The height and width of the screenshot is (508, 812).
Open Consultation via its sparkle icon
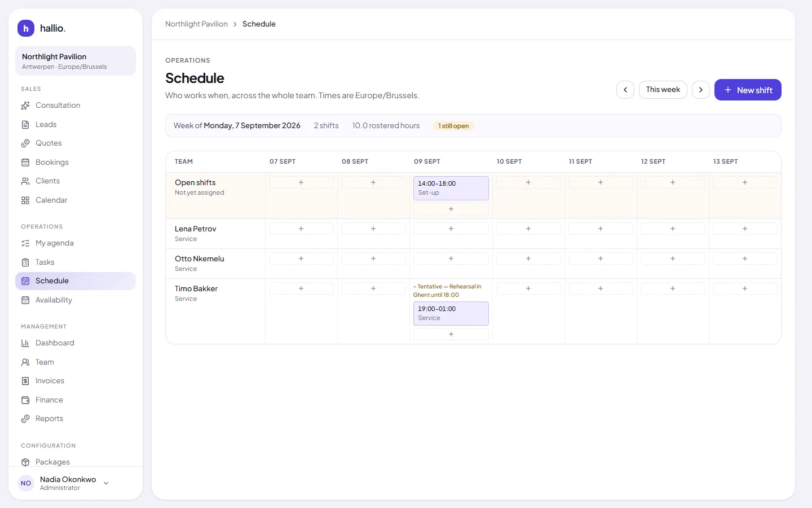tap(25, 106)
